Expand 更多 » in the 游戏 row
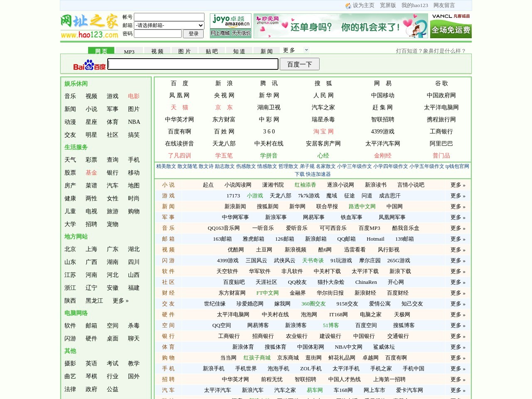 458,196
